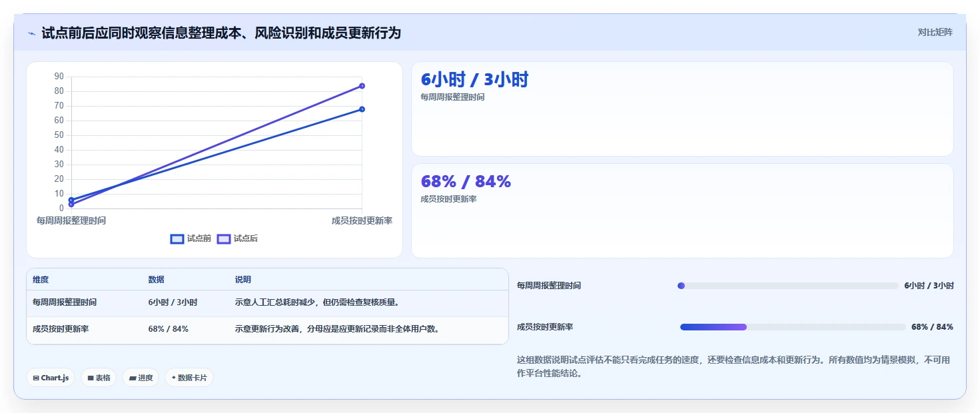This screenshot has width=980, height=413.
Task: Click the 成员按时更新率 label beside the progress bar
Action: click(x=545, y=327)
